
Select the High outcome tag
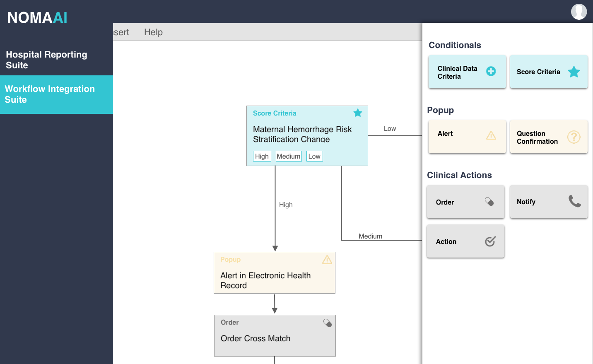pos(262,156)
